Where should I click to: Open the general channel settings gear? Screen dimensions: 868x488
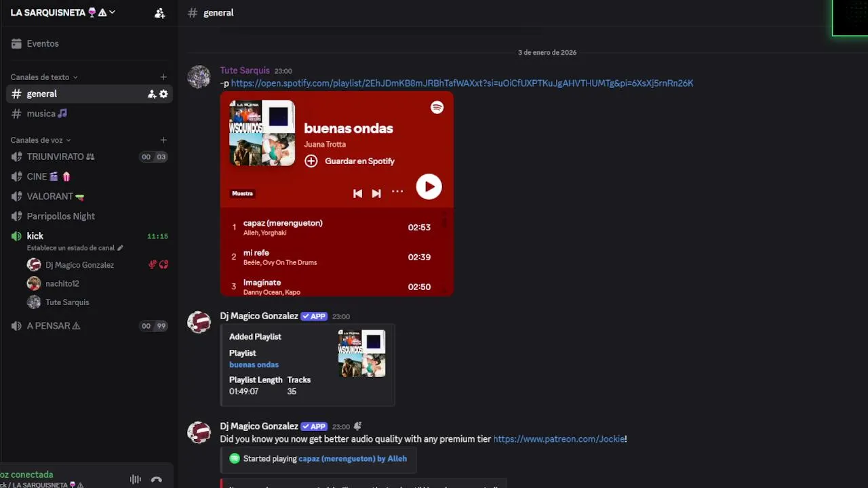(x=163, y=94)
